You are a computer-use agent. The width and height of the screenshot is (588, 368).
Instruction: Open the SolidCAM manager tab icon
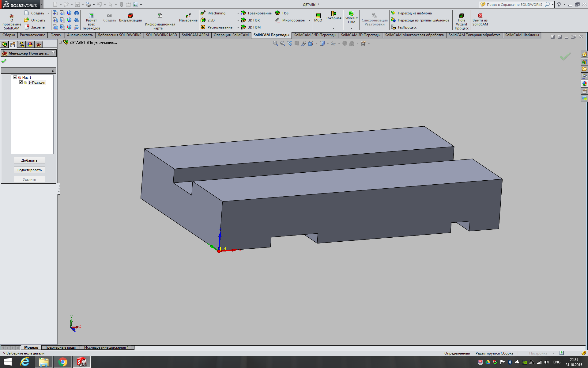coord(39,45)
